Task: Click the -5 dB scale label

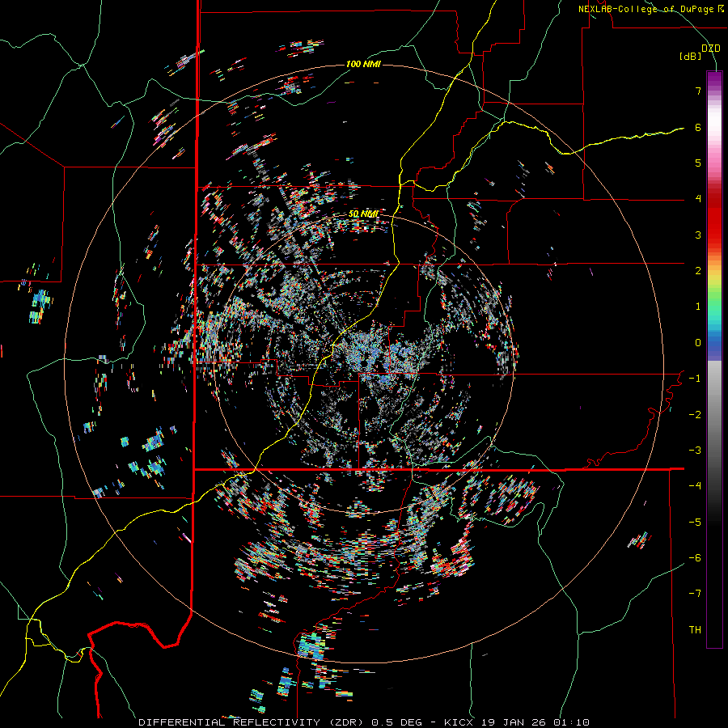Action: click(x=695, y=523)
